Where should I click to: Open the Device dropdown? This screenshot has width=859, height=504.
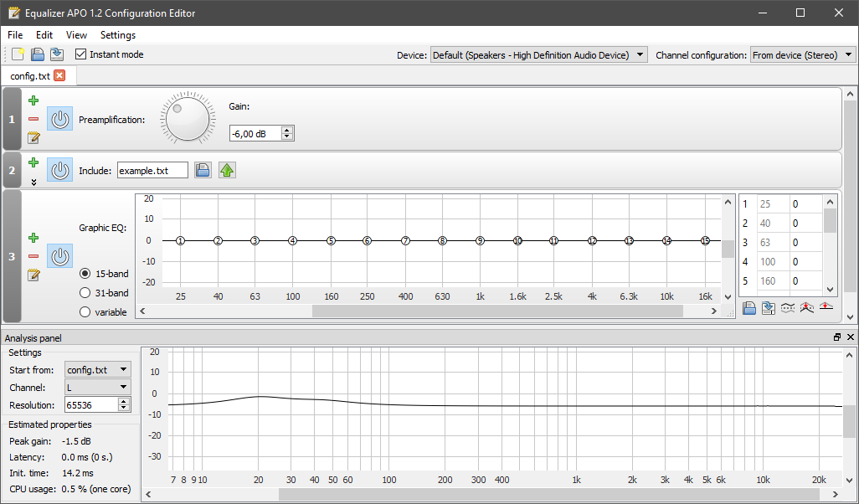(538, 54)
